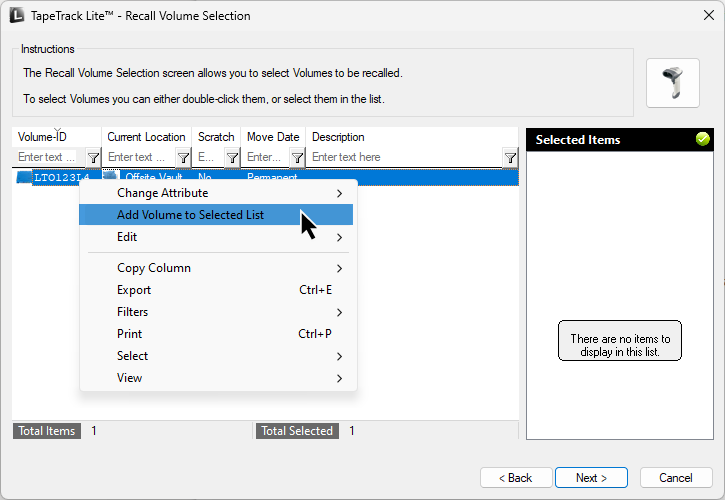725x502 pixels.
Task: Click the 'There are no items' message
Action: click(x=620, y=341)
